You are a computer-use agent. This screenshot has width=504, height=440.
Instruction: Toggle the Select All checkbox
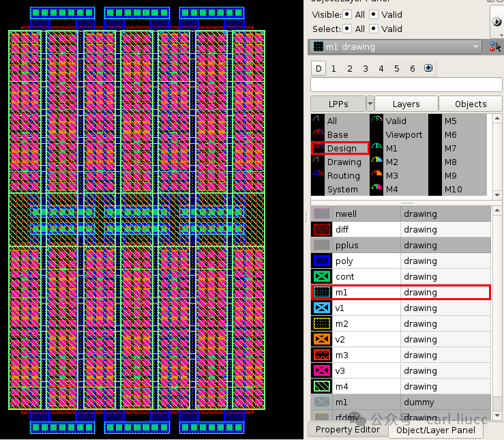tap(348, 29)
